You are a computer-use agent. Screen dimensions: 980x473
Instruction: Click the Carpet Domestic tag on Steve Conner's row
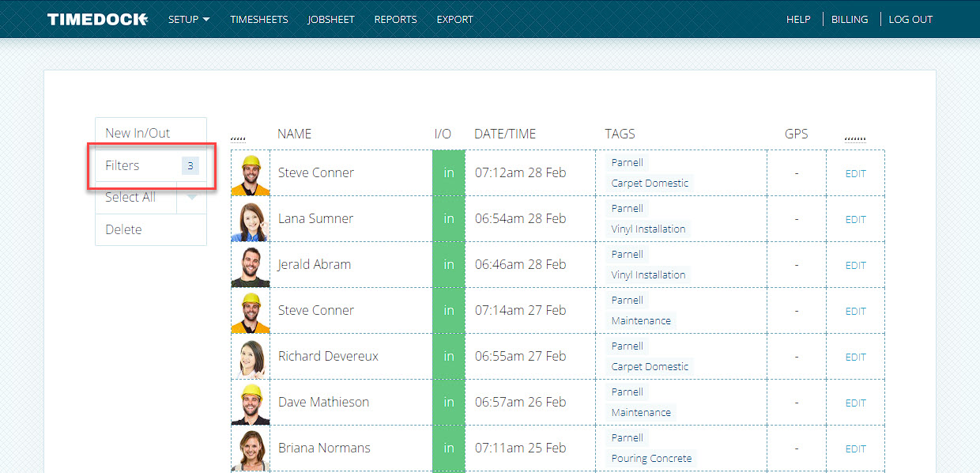click(650, 184)
